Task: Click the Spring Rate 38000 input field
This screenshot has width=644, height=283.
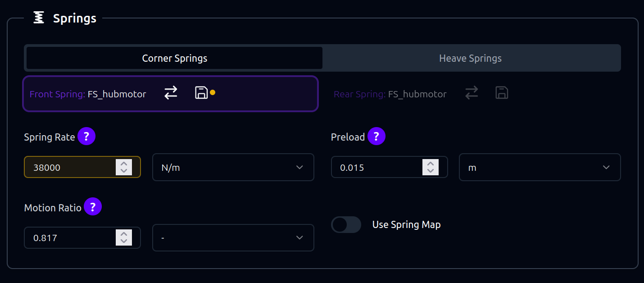Action: pyautogui.click(x=70, y=167)
